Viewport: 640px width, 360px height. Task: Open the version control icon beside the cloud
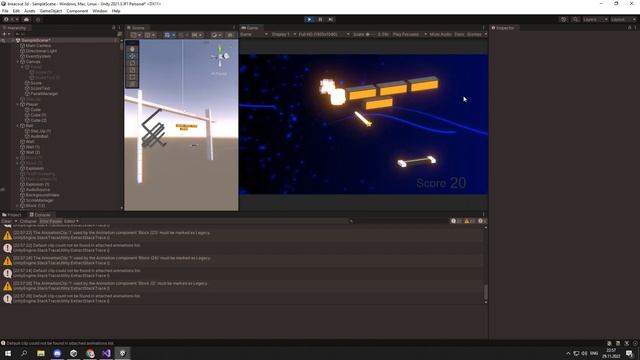pos(38,19)
